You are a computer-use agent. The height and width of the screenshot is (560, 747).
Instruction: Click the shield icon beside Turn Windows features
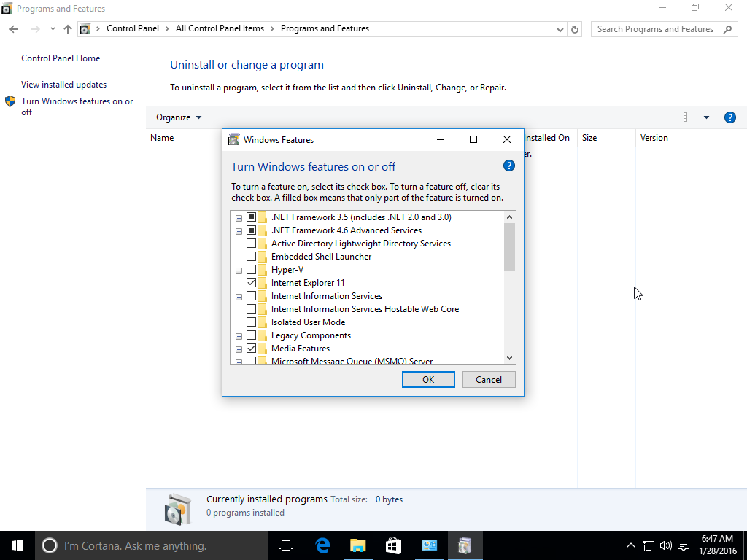click(x=10, y=101)
